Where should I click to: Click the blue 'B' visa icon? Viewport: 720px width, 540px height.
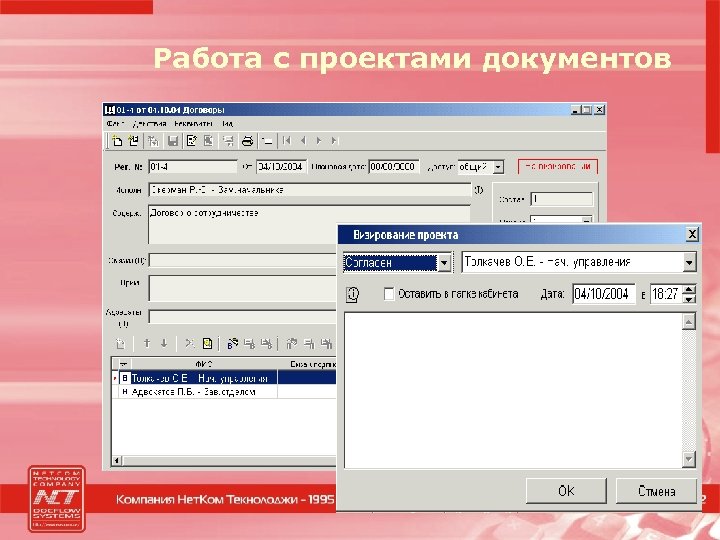point(232,343)
